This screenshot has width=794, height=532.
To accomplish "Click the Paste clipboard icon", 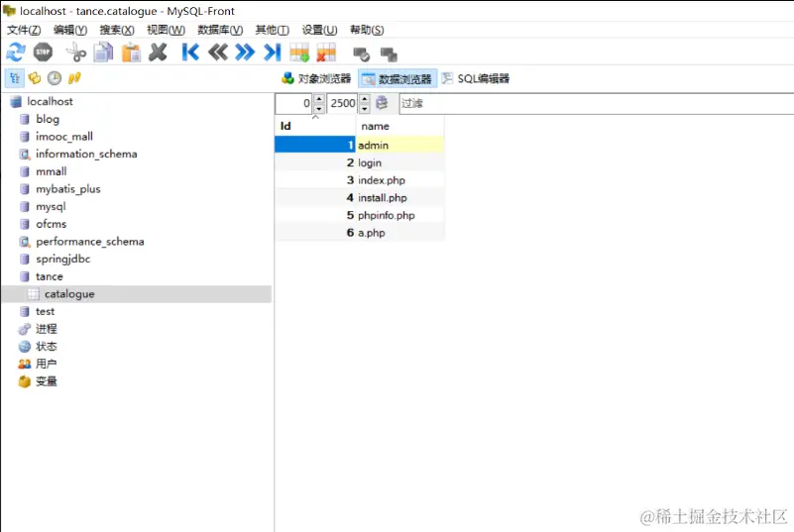I will click(x=131, y=53).
